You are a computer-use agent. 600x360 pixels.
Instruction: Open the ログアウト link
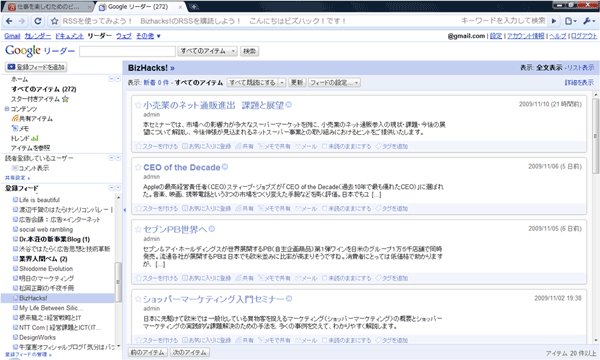pyautogui.click(x=584, y=36)
